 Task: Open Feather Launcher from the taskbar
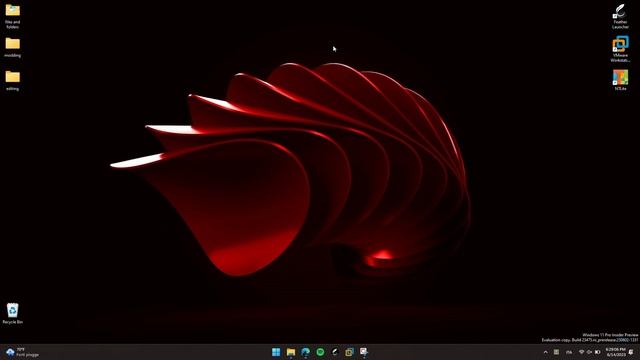(335, 352)
